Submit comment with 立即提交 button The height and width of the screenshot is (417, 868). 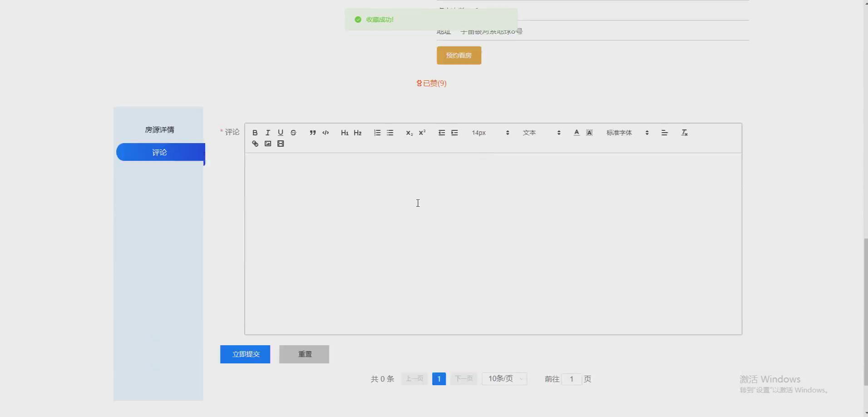(245, 354)
